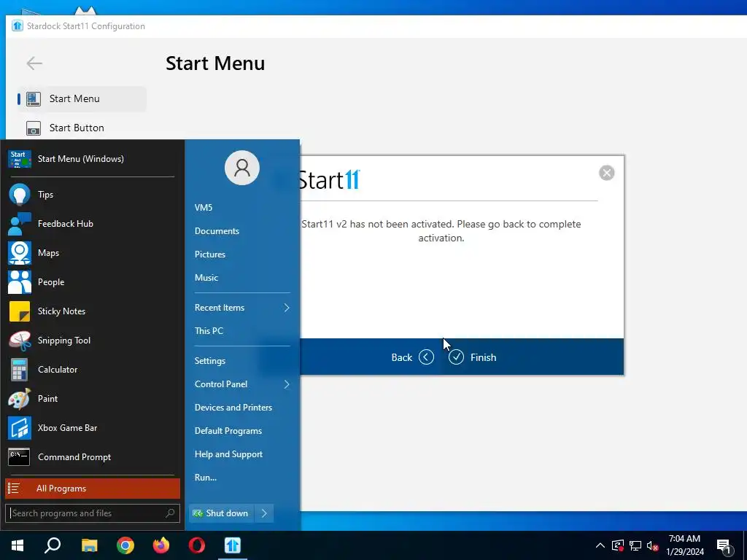Open Music from start menu
Viewport: 747px width, 560px height.
coord(206,278)
